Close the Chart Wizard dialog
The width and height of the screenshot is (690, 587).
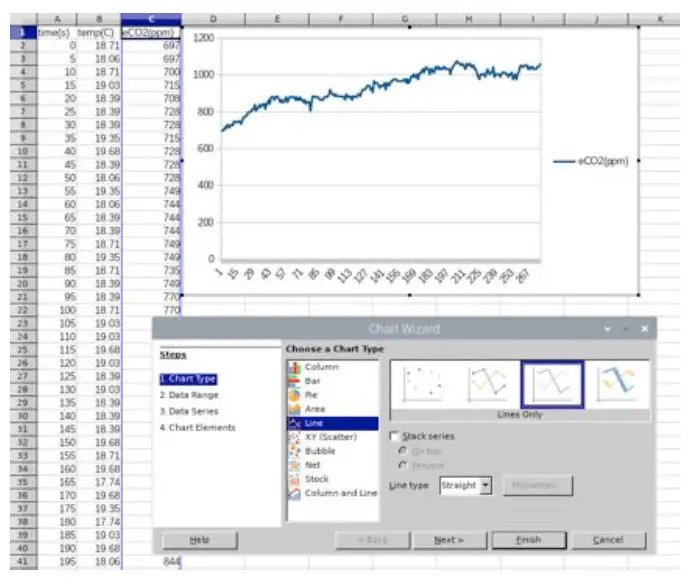click(x=645, y=329)
